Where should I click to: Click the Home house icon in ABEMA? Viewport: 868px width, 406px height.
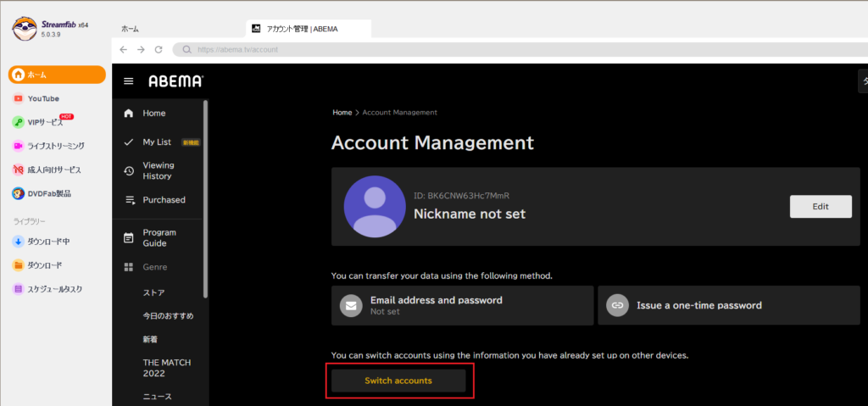129,113
